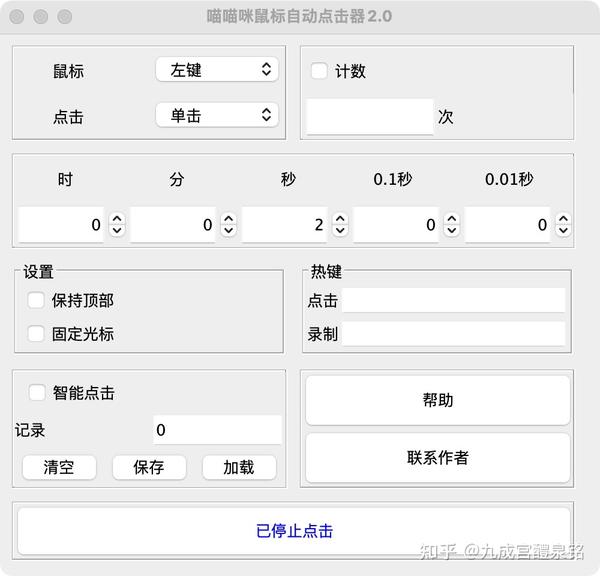Click the 保存 button
This screenshot has height=576, width=600.
click(149, 467)
